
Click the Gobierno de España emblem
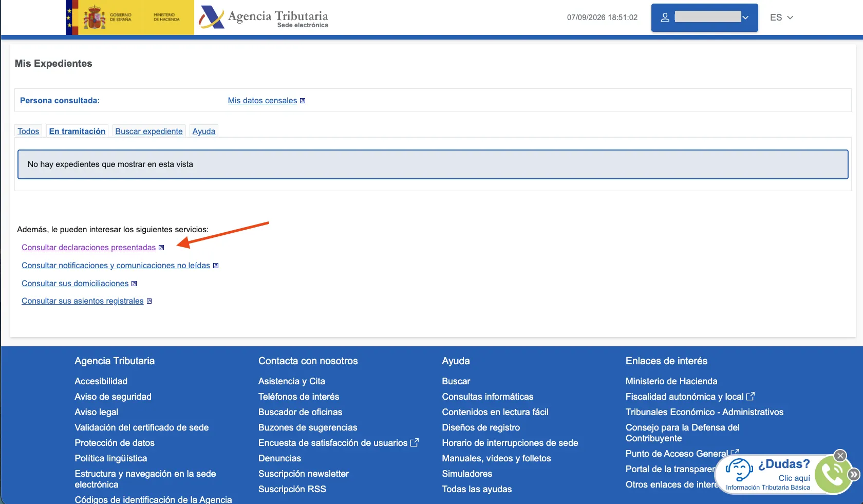pyautogui.click(x=95, y=17)
